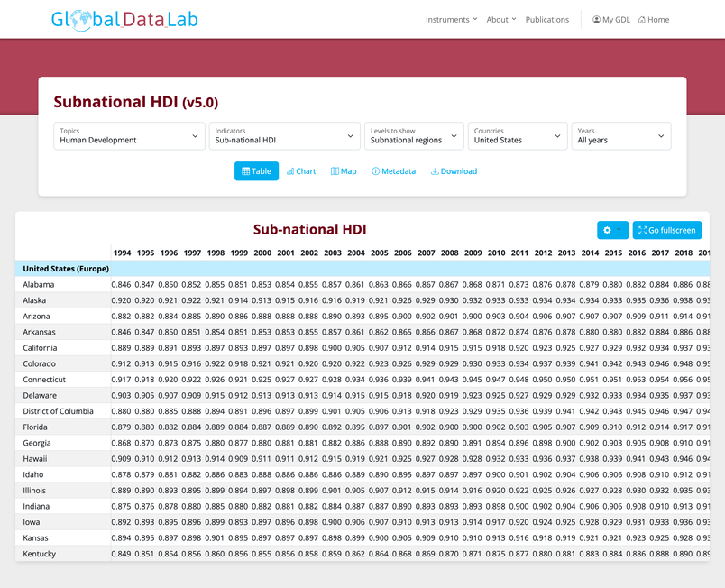Select the California row label
This screenshot has width=725, height=588.
click(42, 348)
